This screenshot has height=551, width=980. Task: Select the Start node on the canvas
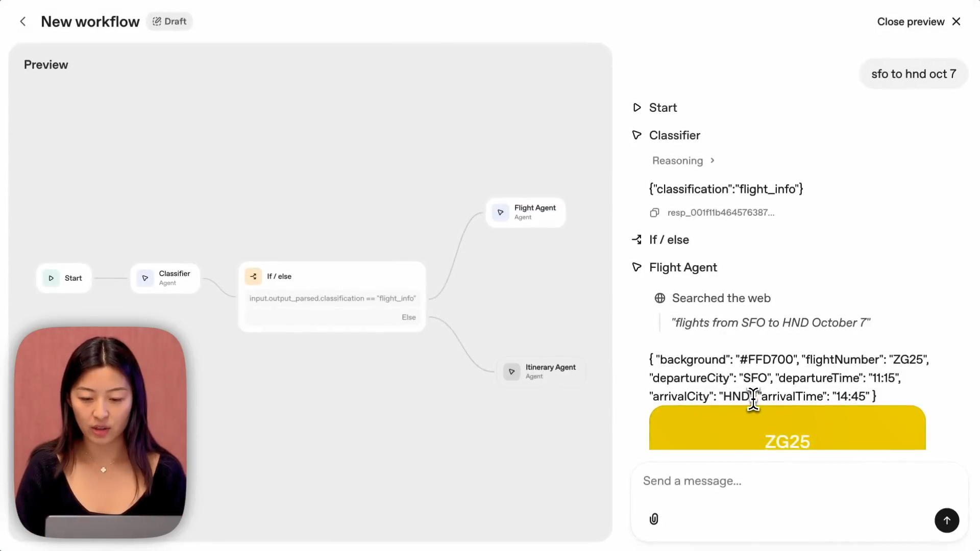(64, 278)
